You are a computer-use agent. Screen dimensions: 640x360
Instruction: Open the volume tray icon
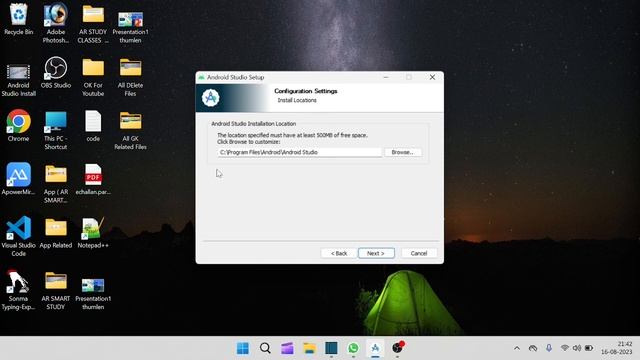tap(577, 348)
